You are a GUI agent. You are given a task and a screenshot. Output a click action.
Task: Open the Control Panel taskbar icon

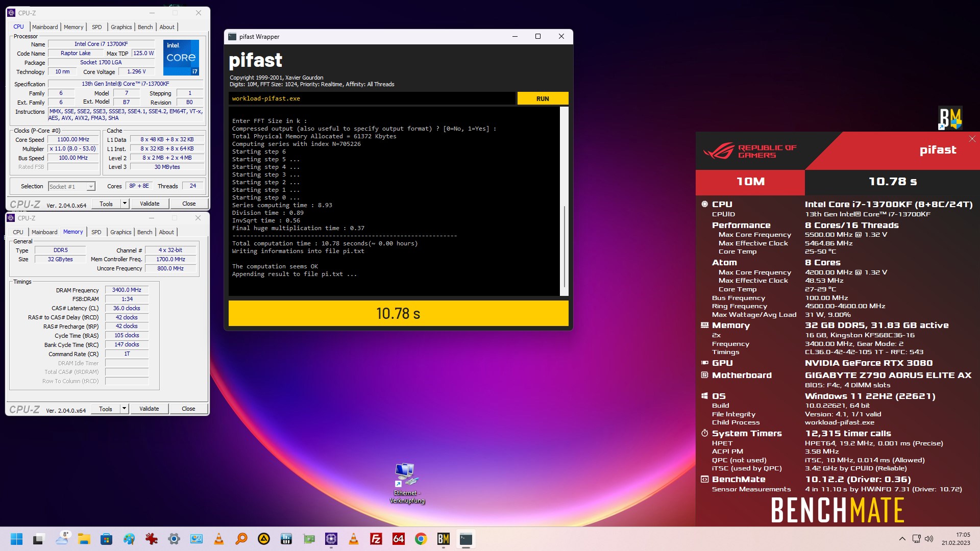click(196, 539)
